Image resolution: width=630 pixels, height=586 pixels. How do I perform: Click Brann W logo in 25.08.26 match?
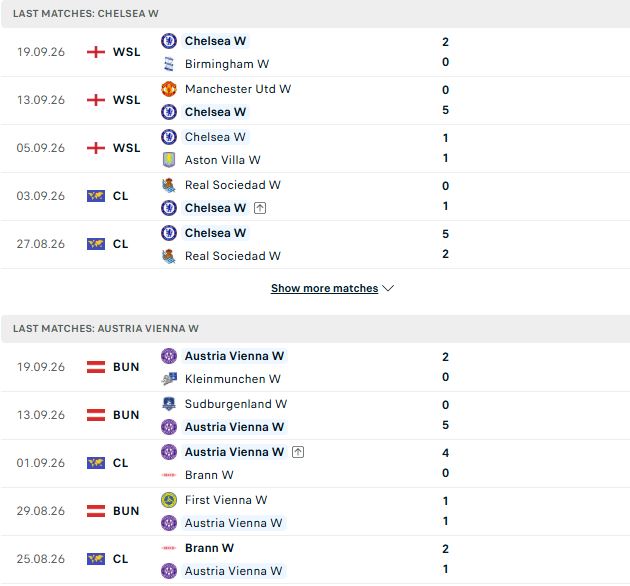[169, 548]
